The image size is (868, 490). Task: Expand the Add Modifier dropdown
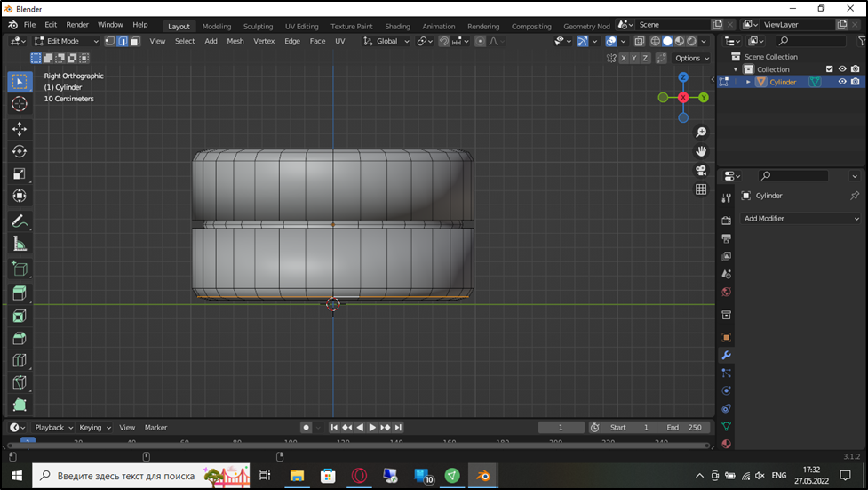(x=801, y=218)
